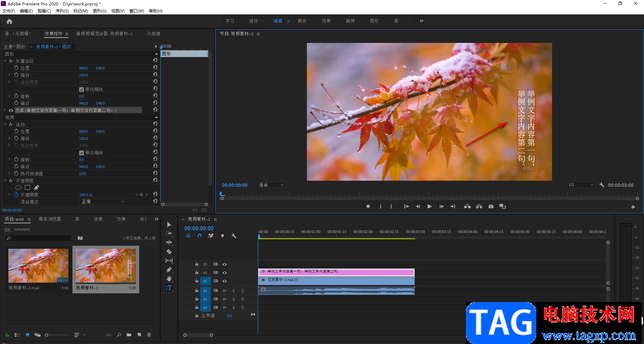Toggle timeline snap magnet

(200, 236)
